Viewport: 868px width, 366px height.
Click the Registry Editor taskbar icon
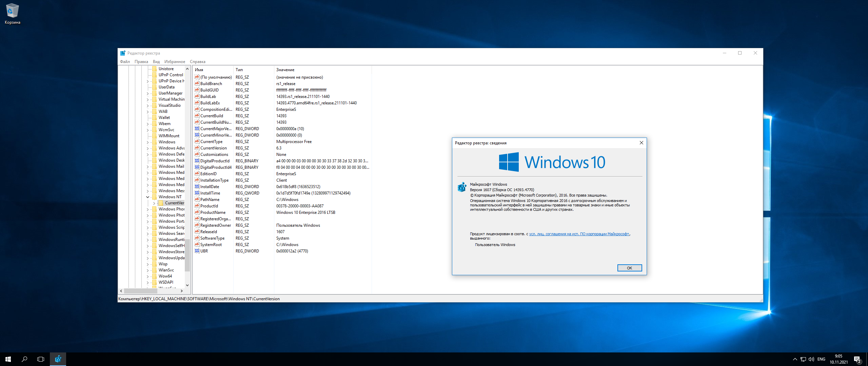click(x=58, y=359)
